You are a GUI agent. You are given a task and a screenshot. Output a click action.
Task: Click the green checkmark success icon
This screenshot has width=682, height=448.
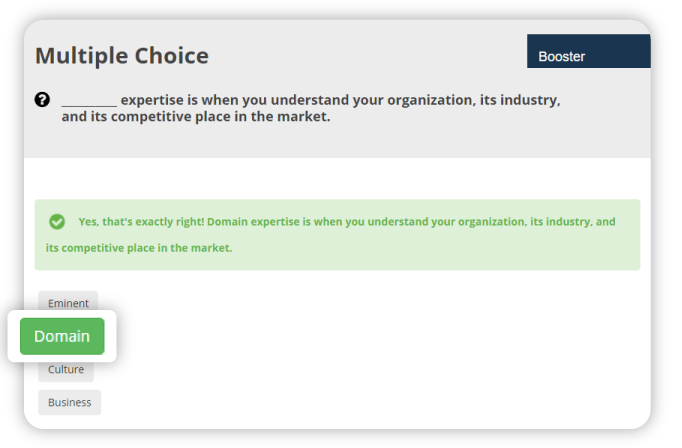[x=57, y=221]
